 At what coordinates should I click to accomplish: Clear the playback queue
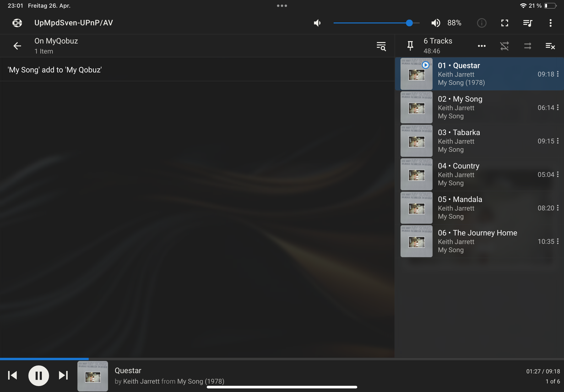point(550,46)
